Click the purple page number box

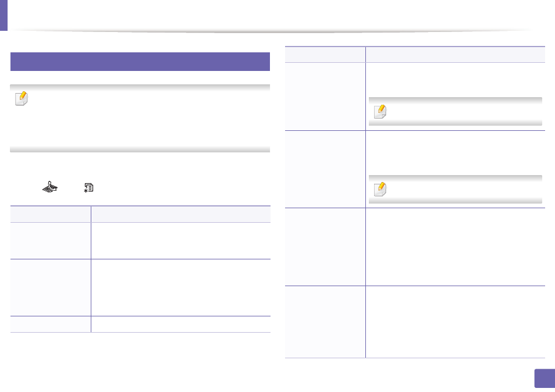pos(545,379)
